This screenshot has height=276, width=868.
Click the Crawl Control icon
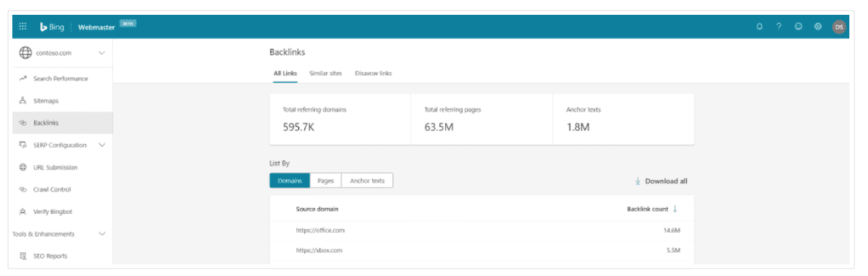(23, 189)
